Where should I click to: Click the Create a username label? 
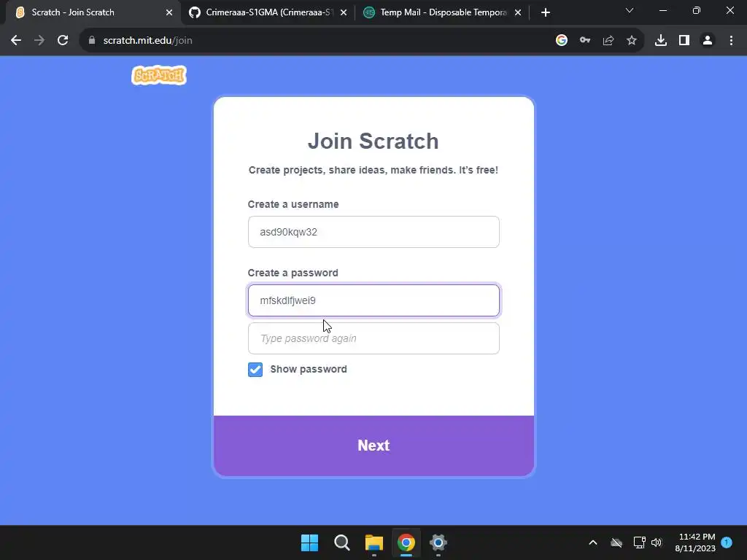293,204
